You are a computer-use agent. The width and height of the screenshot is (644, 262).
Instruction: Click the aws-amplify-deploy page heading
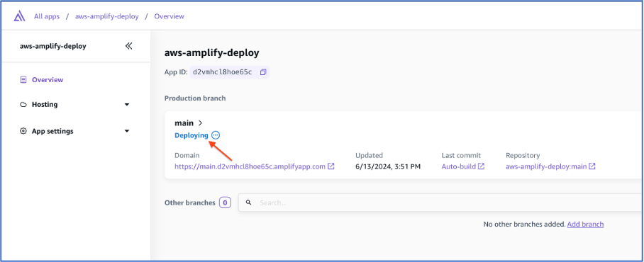pos(212,53)
